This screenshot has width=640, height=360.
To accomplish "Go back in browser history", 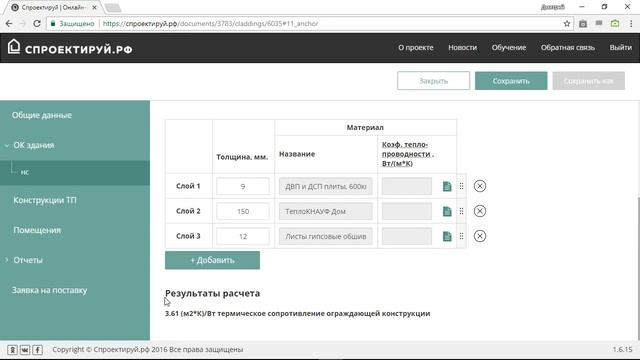I will click(x=9, y=24).
